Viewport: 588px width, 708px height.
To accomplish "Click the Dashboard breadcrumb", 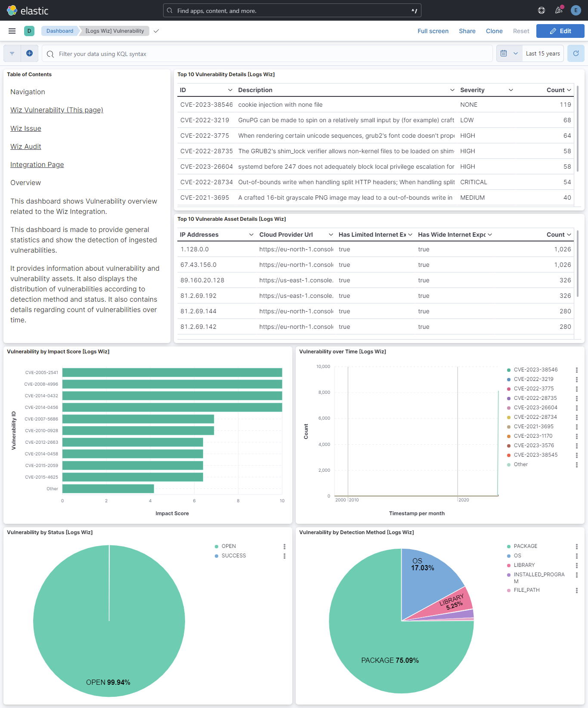I will click(60, 31).
